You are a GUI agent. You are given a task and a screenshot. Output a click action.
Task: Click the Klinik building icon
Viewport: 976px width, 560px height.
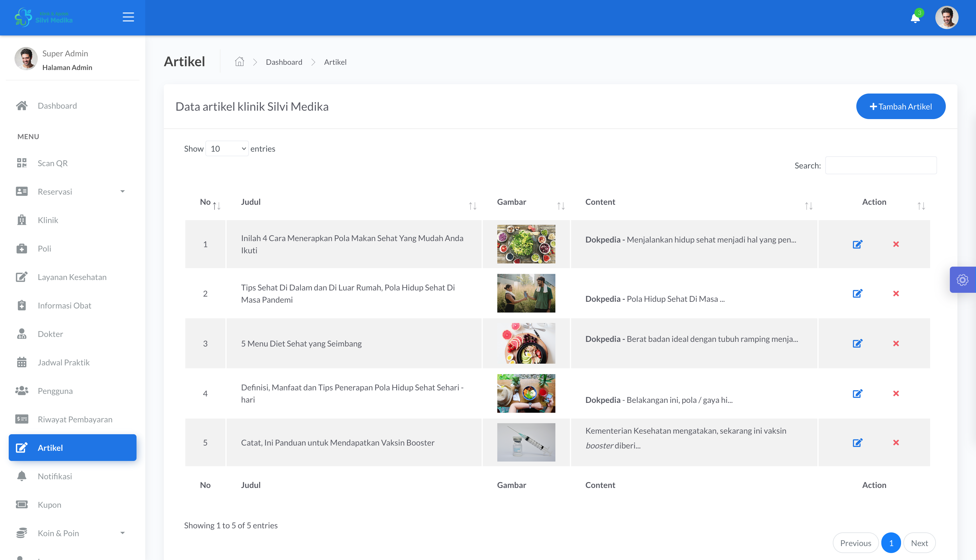tap(21, 220)
